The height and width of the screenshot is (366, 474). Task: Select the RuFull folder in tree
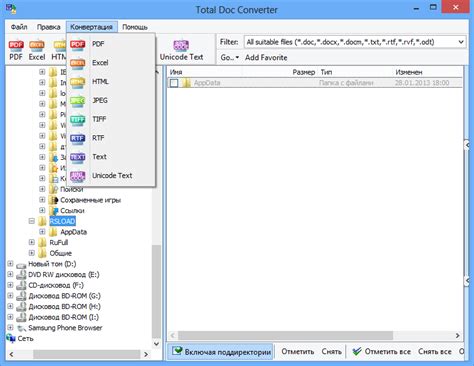point(59,243)
